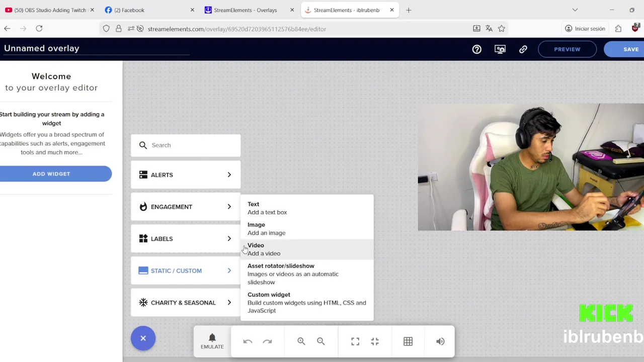Open the browser extensions puzzle icon
644x362 pixels.
tap(618, 29)
